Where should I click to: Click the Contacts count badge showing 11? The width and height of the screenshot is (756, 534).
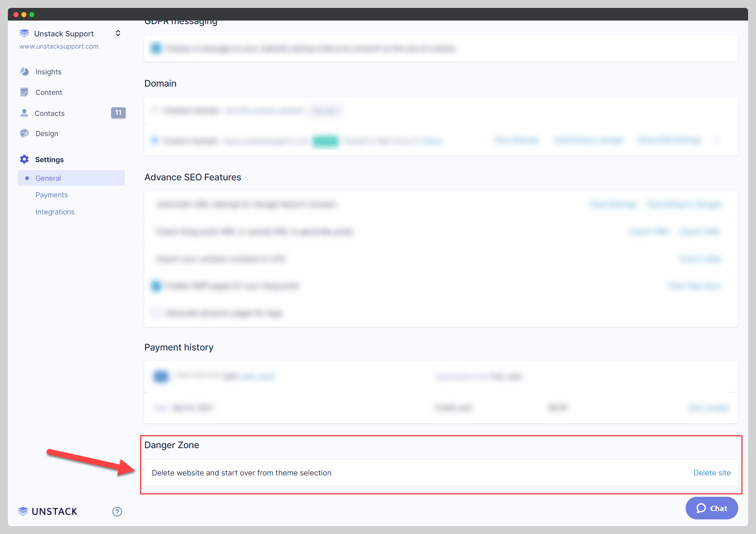[118, 113]
